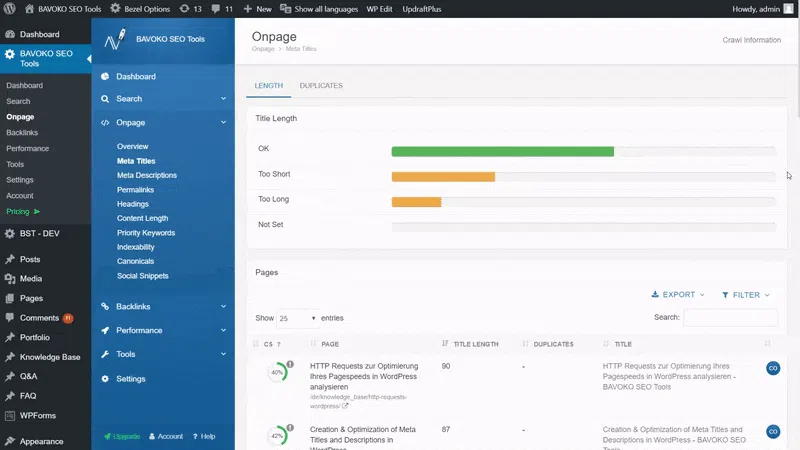Click the Performance rocket icon
This screenshot has height=450, width=800.
pyautogui.click(x=105, y=331)
